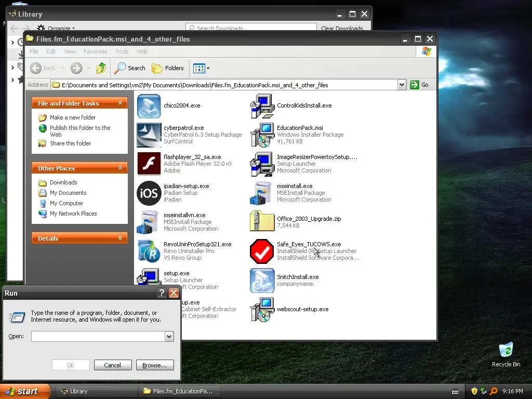Open the Favorites menu
The height and width of the screenshot is (399, 532).
pyautogui.click(x=96, y=51)
